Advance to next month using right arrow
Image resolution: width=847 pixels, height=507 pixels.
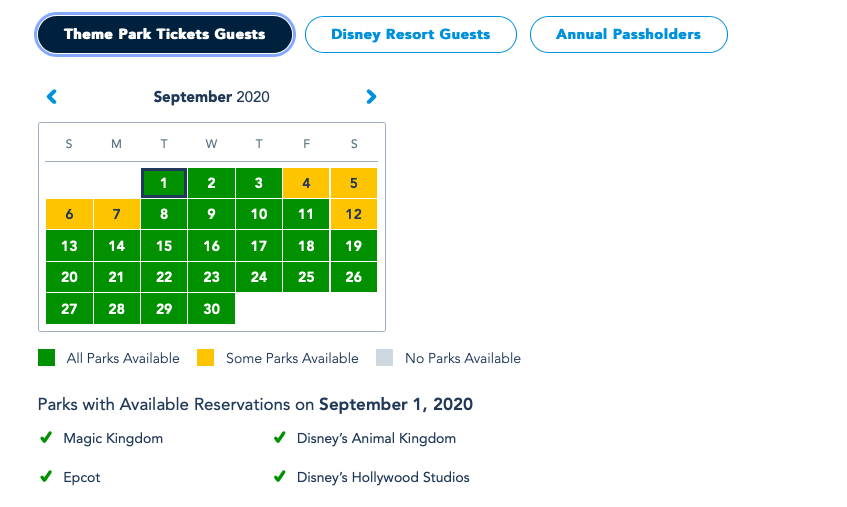(371, 97)
